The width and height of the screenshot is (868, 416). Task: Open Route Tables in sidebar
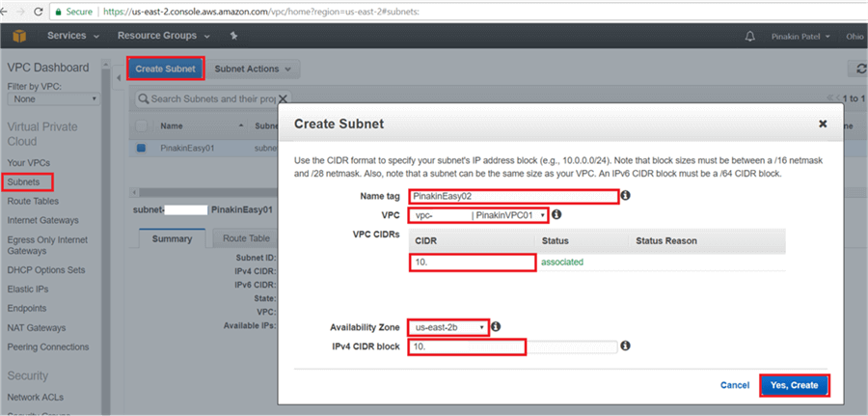point(33,201)
